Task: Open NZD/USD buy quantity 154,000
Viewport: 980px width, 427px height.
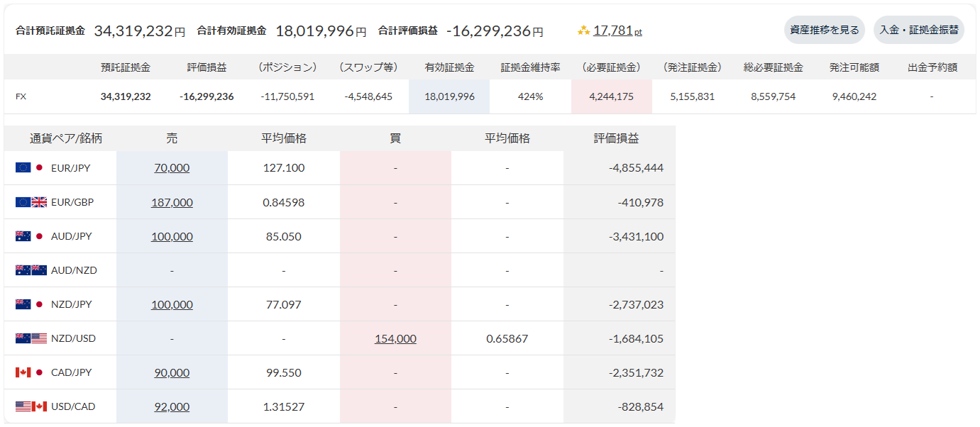Action: pyautogui.click(x=395, y=338)
